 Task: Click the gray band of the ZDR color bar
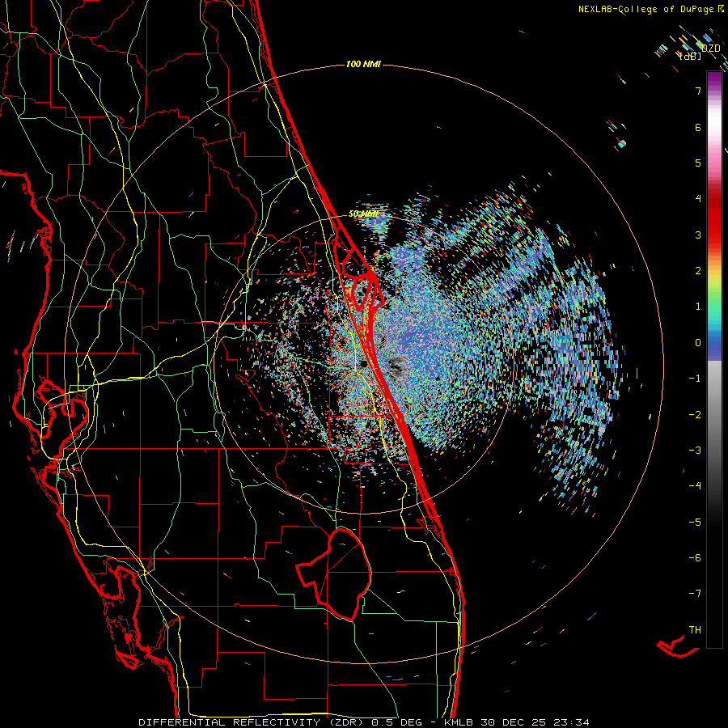(714, 408)
